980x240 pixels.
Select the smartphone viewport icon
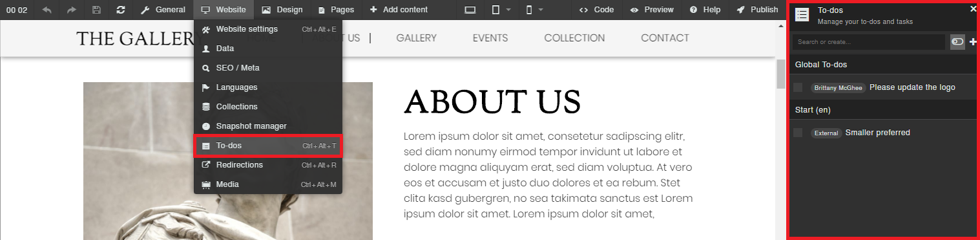[529, 10]
